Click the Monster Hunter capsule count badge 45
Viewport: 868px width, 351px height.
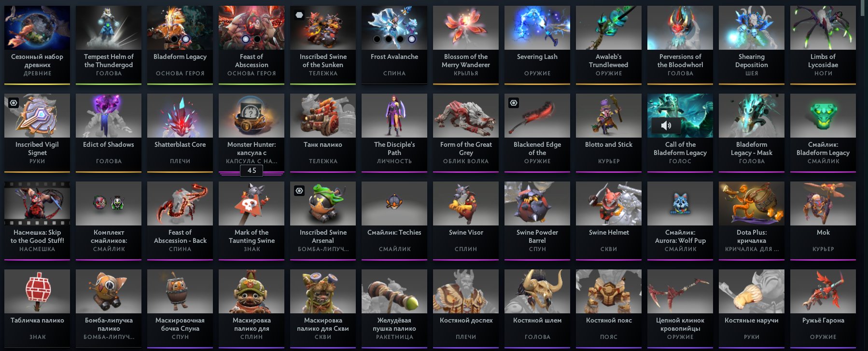click(x=252, y=170)
